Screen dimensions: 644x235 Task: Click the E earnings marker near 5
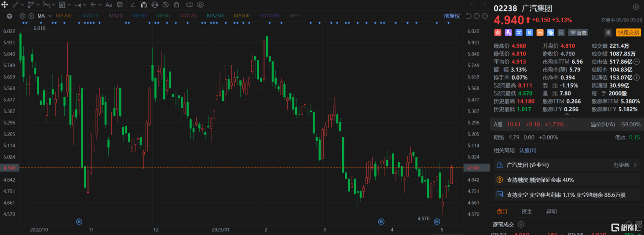coord(437,221)
